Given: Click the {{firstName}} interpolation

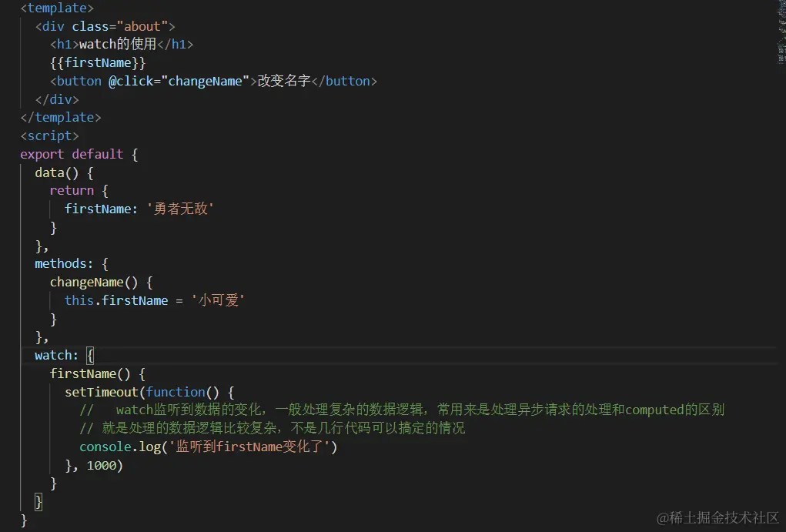Looking at the screenshot, I should click(x=98, y=62).
